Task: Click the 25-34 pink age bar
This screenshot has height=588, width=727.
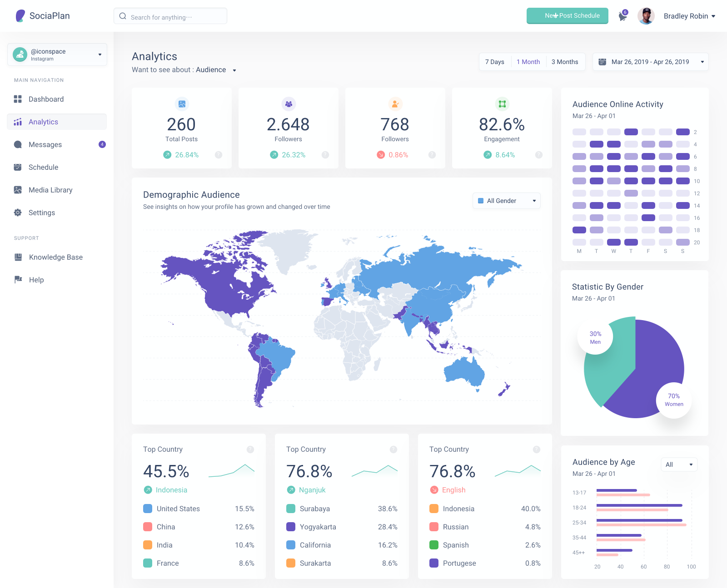Action: click(641, 525)
